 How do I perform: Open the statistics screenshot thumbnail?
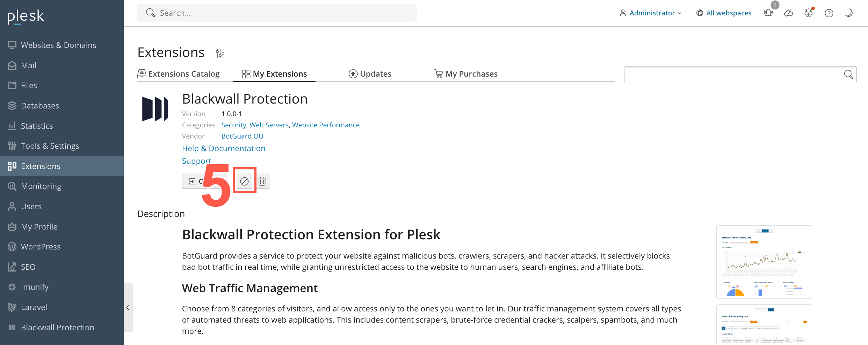point(764,262)
